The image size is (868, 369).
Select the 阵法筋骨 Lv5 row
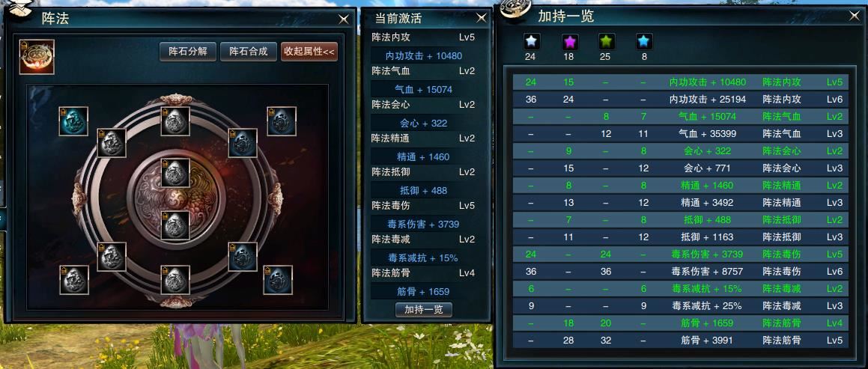coord(680,341)
